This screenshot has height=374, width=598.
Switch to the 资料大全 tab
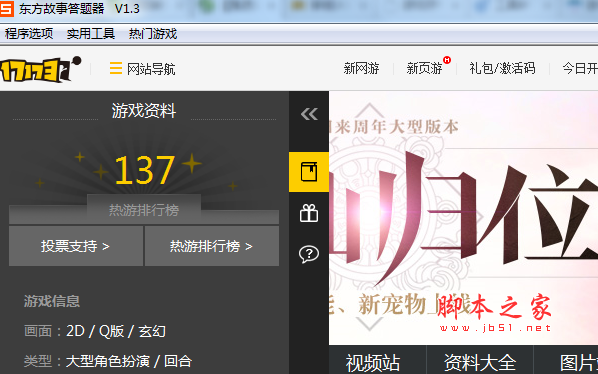point(480,362)
